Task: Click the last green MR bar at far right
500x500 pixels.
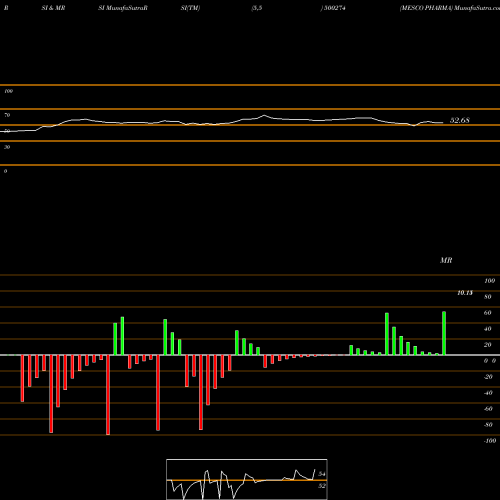Action: pyautogui.click(x=444, y=333)
